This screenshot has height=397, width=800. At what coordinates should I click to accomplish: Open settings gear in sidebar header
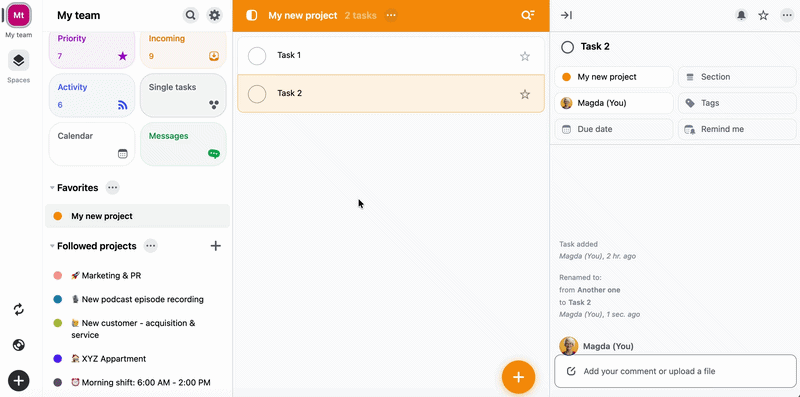pyautogui.click(x=215, y=15)
